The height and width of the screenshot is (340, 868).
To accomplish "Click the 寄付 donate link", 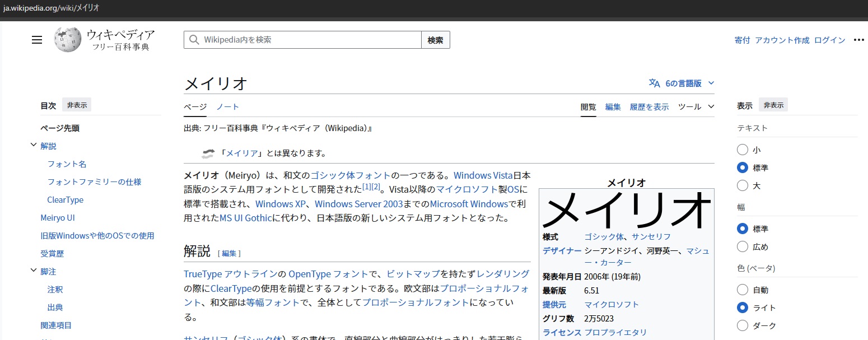I will coord(743,40).
